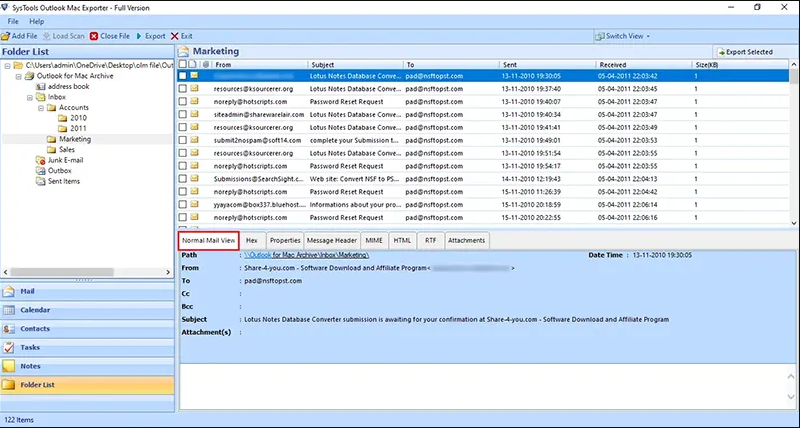Image resolution: width=800 pixels, height=428 pixels.
Task: Switch to the Message Header tab
Action: pos(332,240)
